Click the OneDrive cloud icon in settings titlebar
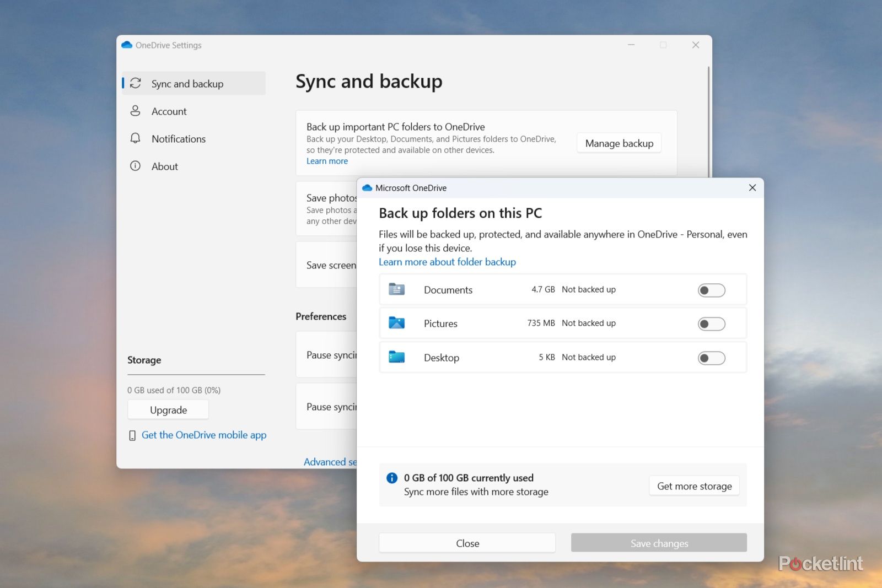Image resolution: width=882 pixels, height=588 pixels. tap(127, 45)
